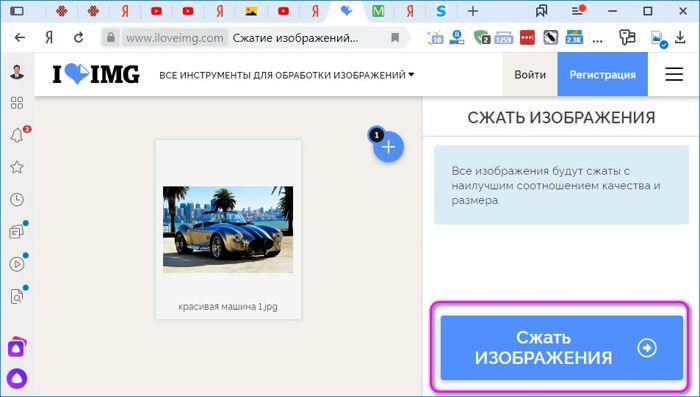Open the history clock in the sidebar
This screenshot has height=397, width=700.
pyautogui.click(x=17, y=199)
